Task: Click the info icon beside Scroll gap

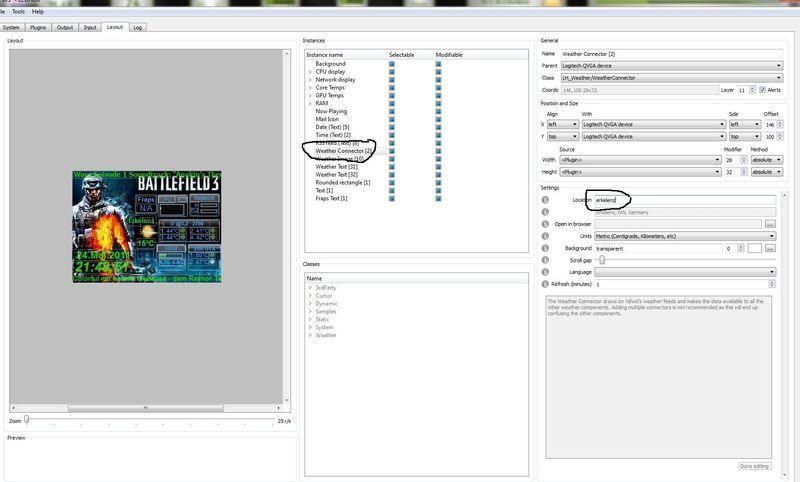Action: click(x=545, y=260)
